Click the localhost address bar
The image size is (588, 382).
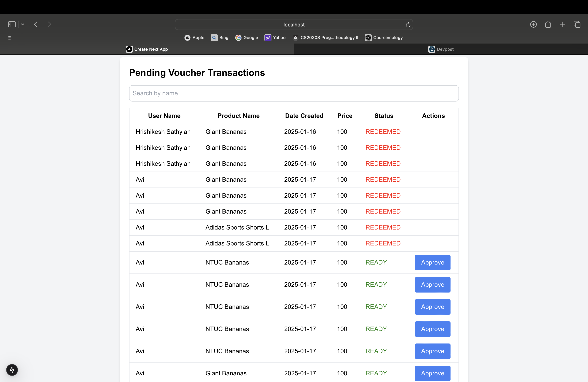point(293,25)
